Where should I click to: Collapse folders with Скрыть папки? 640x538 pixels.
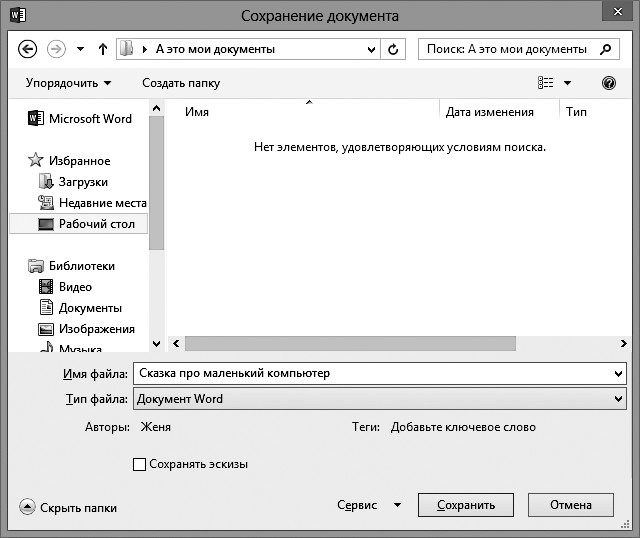[x=68, y=507]
